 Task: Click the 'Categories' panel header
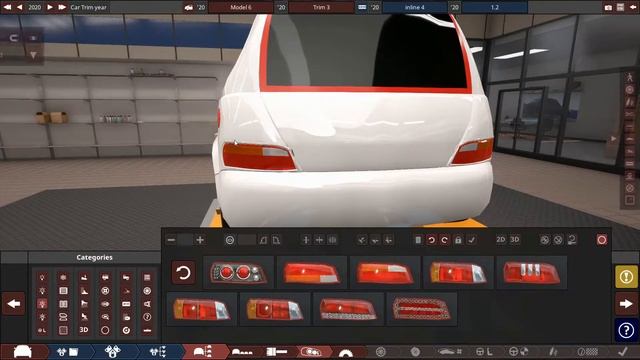tap(94, 258)
